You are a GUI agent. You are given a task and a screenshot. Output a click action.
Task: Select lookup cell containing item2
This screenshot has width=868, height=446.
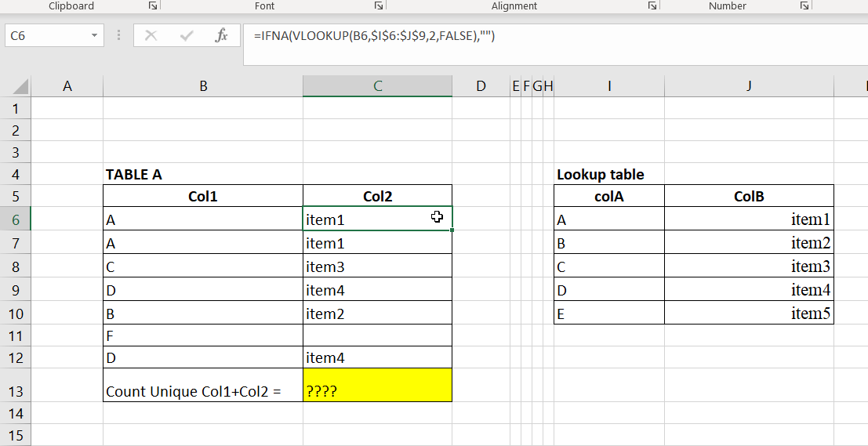pyautogui.click(x=749, y=243)
